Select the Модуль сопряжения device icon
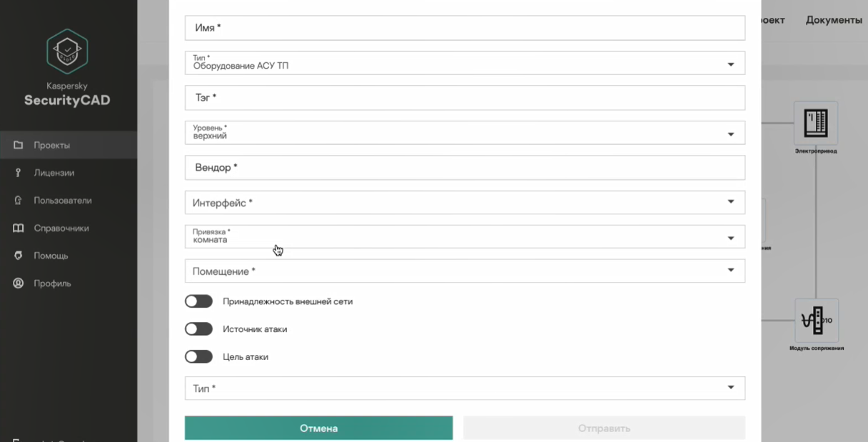Viewport: 868px width, 442px height. click(816, 321)
